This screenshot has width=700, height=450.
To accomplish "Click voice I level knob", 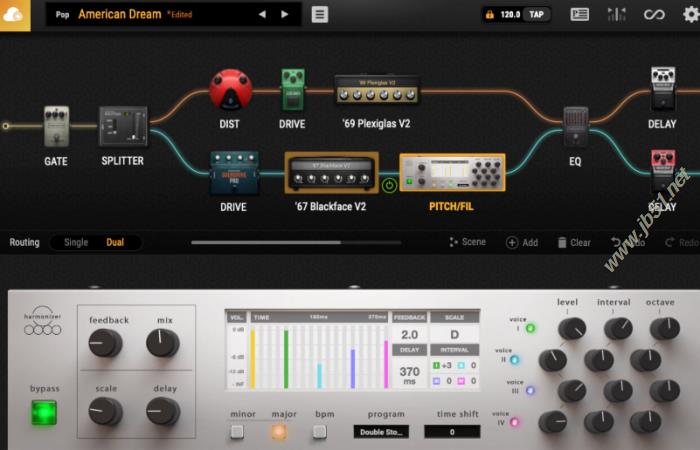I will point(572,329).
